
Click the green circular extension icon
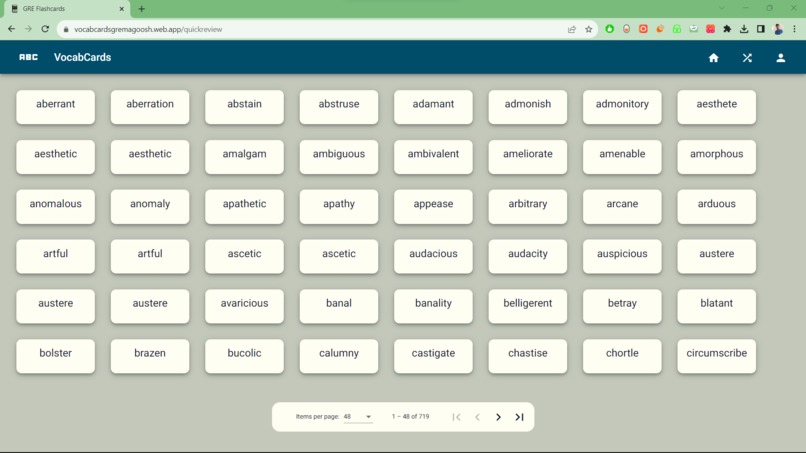(610, 29)
